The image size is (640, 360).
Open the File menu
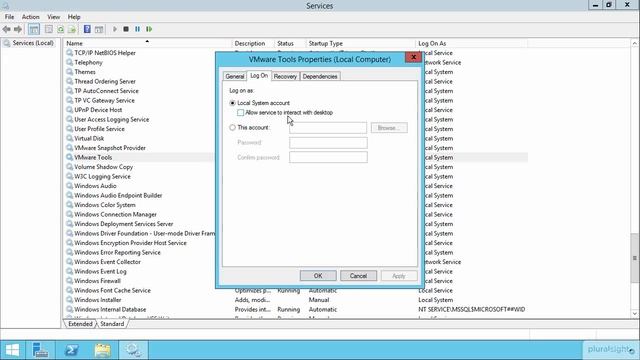[x=9, y=17]
